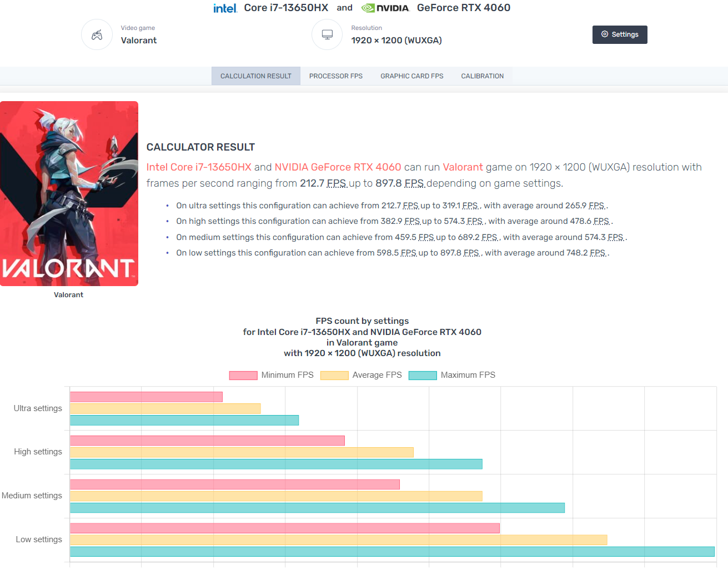This screenshot has height=570, width=728.
Task: Click the Ultra settings minimum FPS bar
Action: [146, 397]
